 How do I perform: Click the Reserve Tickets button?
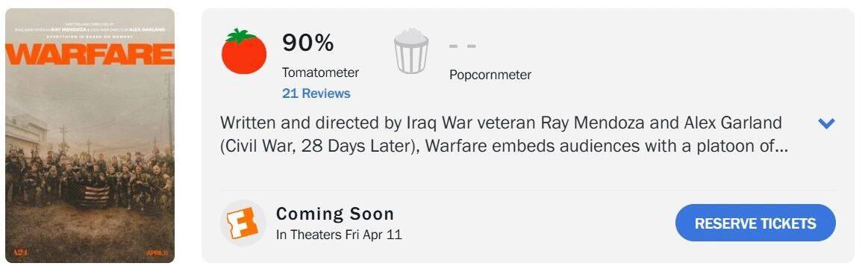(x=755, y=223)
